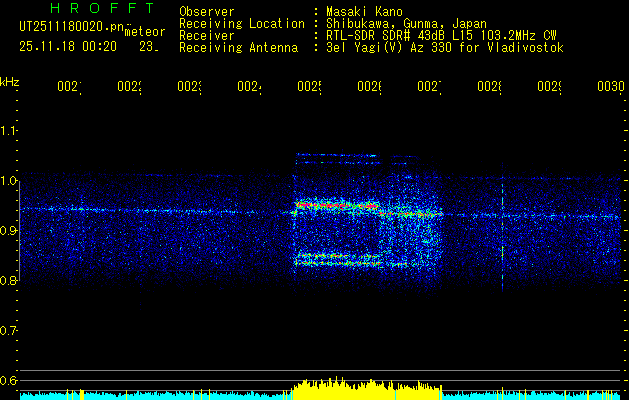Click the 0028 time marker

click(x=489, y=86)
